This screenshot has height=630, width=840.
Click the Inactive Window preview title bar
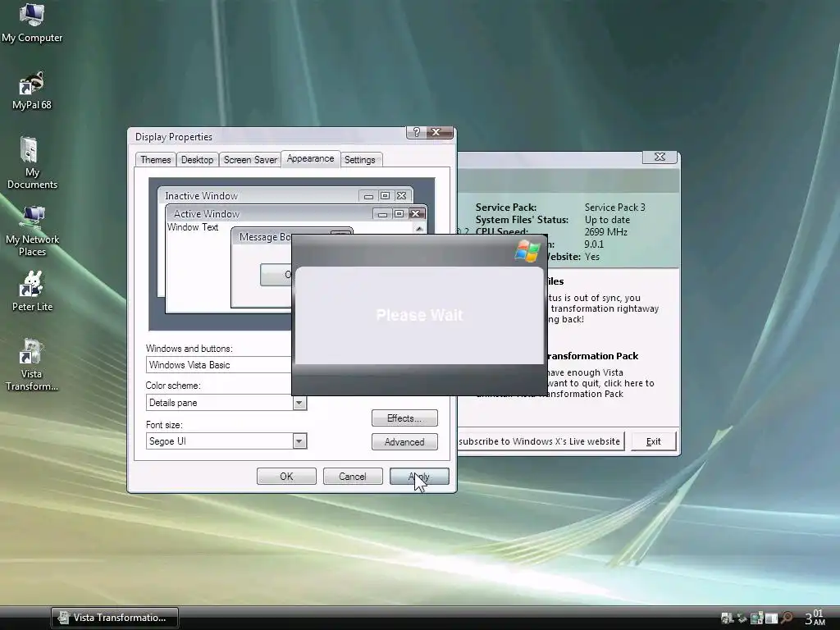(x=285, y=195)
